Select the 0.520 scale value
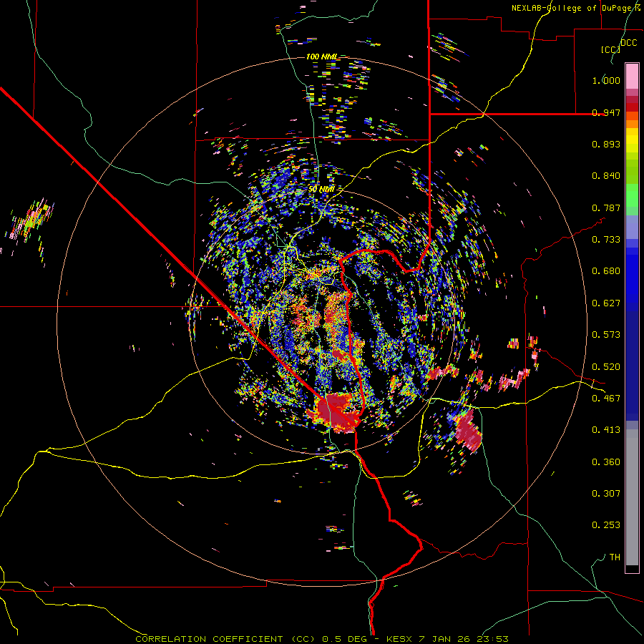The image size is (644, 644). point(606,367)
